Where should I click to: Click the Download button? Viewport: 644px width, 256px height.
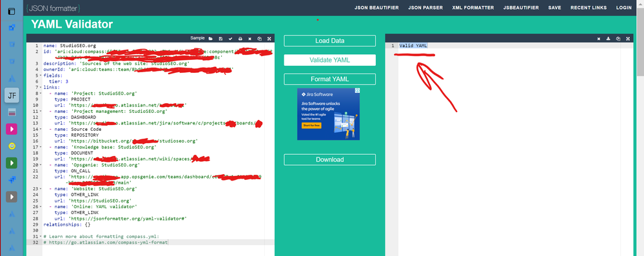point(330,159)
